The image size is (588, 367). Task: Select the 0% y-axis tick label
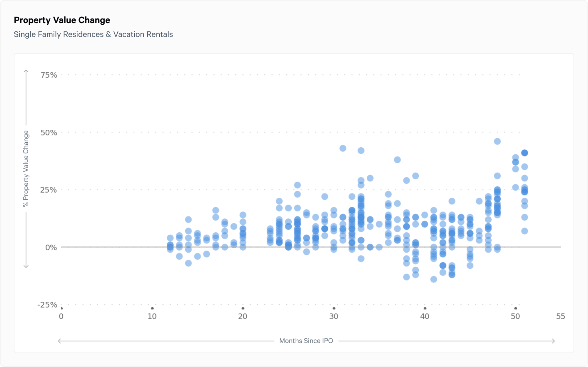pos(51,248)
